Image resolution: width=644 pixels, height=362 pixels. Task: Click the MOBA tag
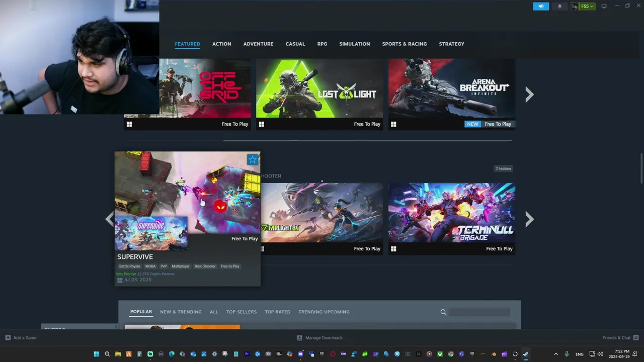[x=150, y=266]
